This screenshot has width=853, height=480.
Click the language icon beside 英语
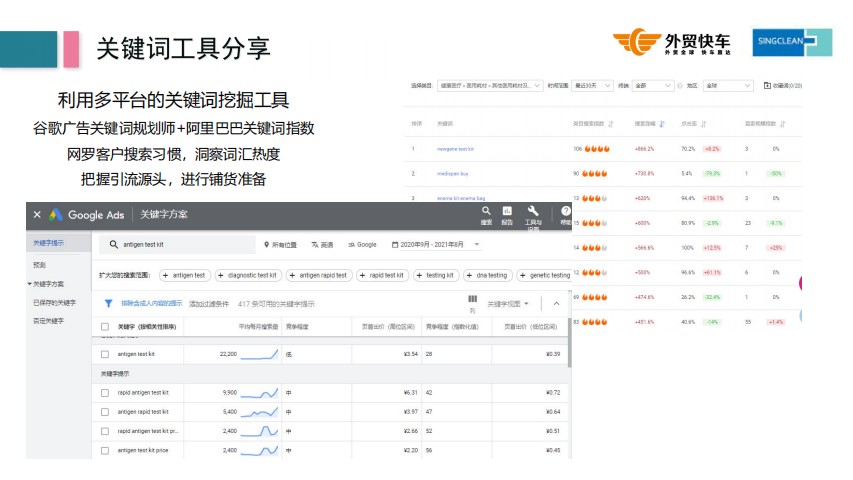[x=314, y=245]
